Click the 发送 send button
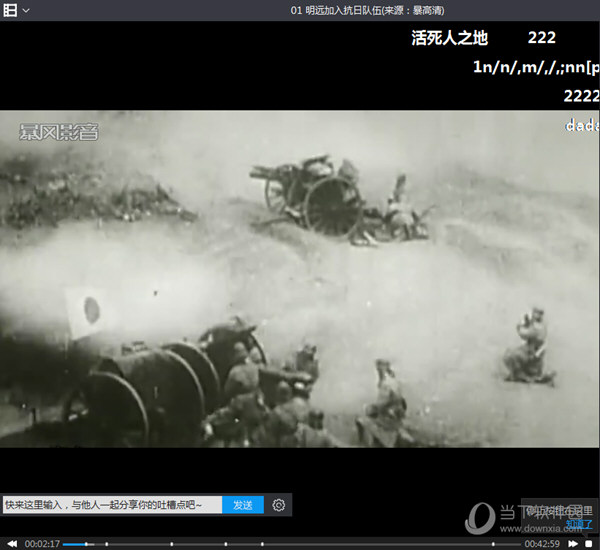The width and height of the screenshot is (600, 550). (x=242, y=505)
